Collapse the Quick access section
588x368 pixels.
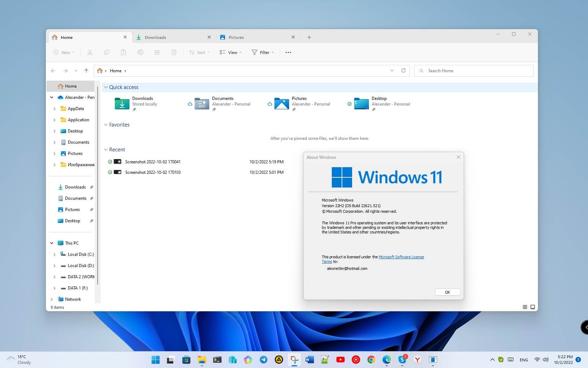tap(106, 87)
